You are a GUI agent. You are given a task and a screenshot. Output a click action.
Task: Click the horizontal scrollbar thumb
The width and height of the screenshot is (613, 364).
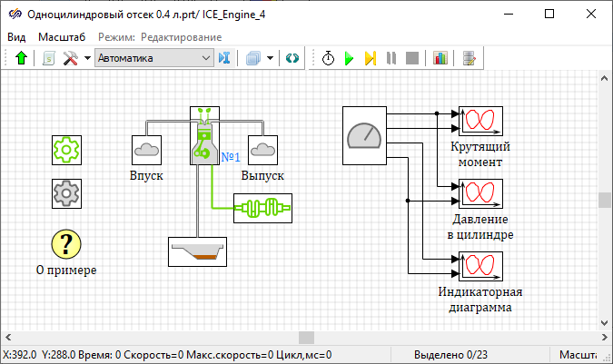(x=306, y=338)
